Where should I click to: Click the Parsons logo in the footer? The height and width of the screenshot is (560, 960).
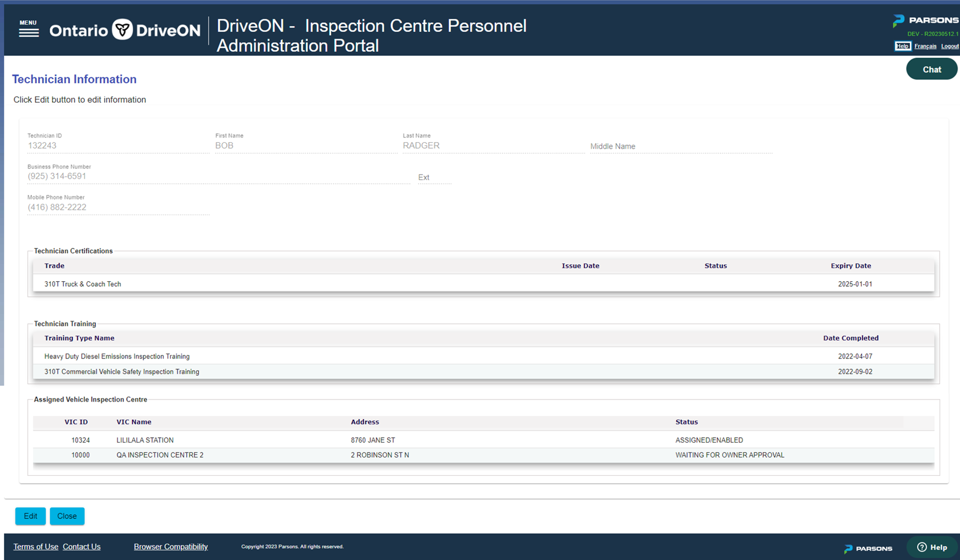click(x=868, y=548)
